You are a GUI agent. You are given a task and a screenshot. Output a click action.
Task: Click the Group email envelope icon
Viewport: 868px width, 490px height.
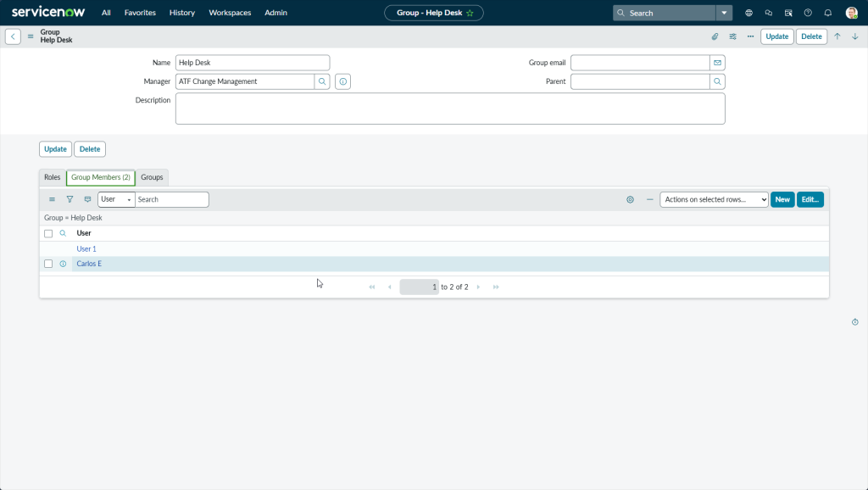coord(717,63)
